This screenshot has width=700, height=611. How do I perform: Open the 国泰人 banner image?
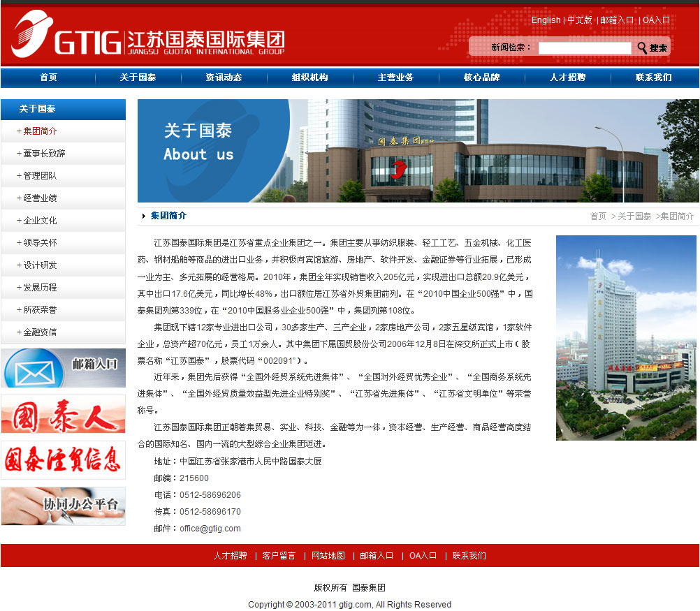63,414
